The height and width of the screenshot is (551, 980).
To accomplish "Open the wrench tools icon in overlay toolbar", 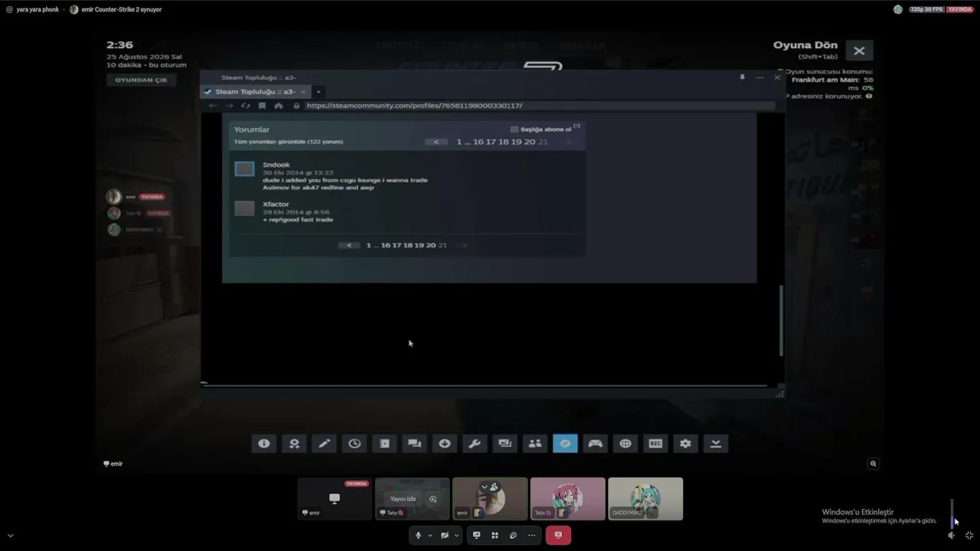I will pyautogui.click(x=475, y=443).
